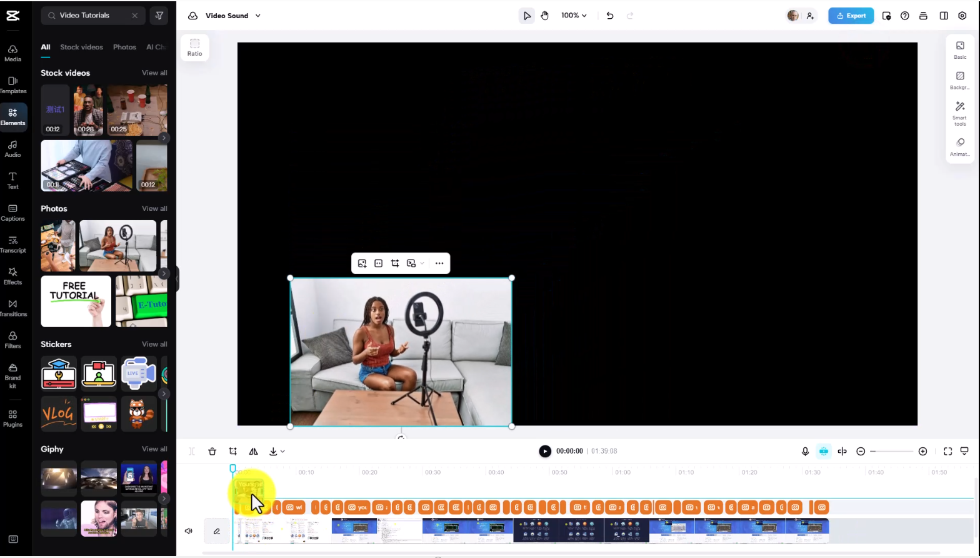Switch to the Photos tab
Screen dimensions: 980x558
point(124,47)
